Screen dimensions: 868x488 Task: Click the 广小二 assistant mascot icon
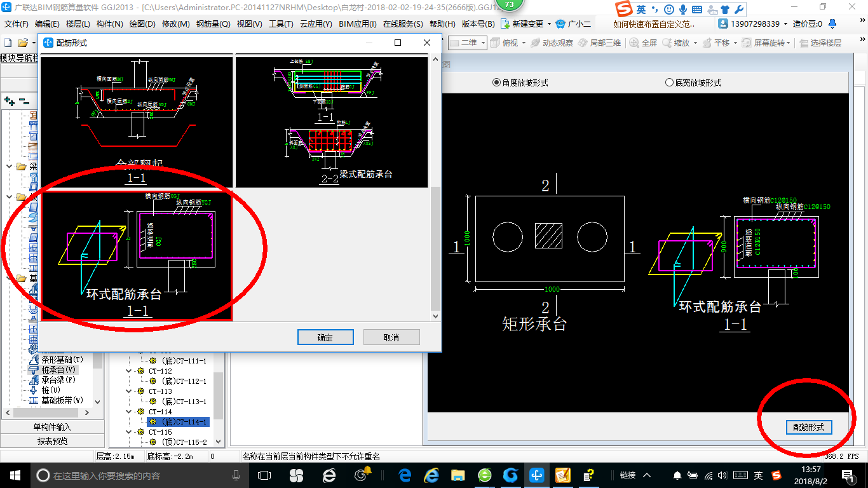pyautogui.click(x=560, y=24)
